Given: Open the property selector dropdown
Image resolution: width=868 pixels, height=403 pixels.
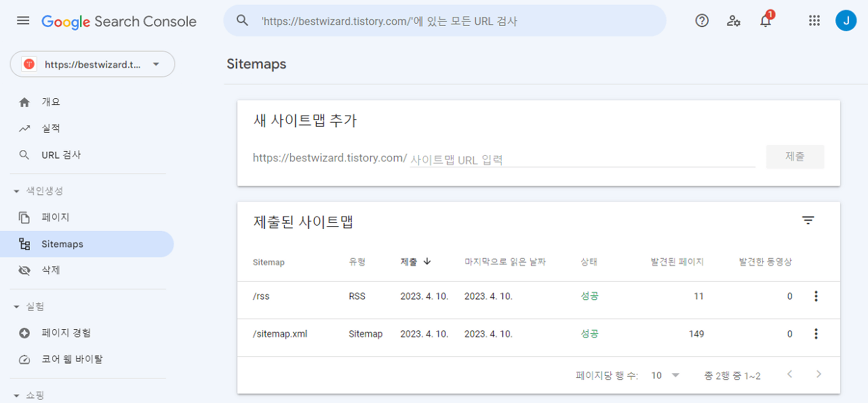Looking at the screenshot, I should coord(92,64).
